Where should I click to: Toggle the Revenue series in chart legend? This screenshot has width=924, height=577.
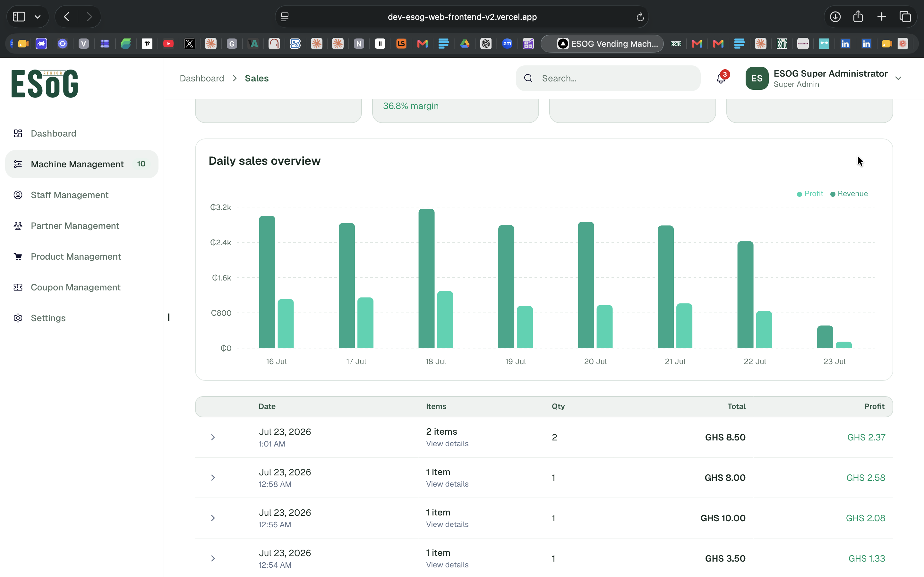click(x=849, y=194)
